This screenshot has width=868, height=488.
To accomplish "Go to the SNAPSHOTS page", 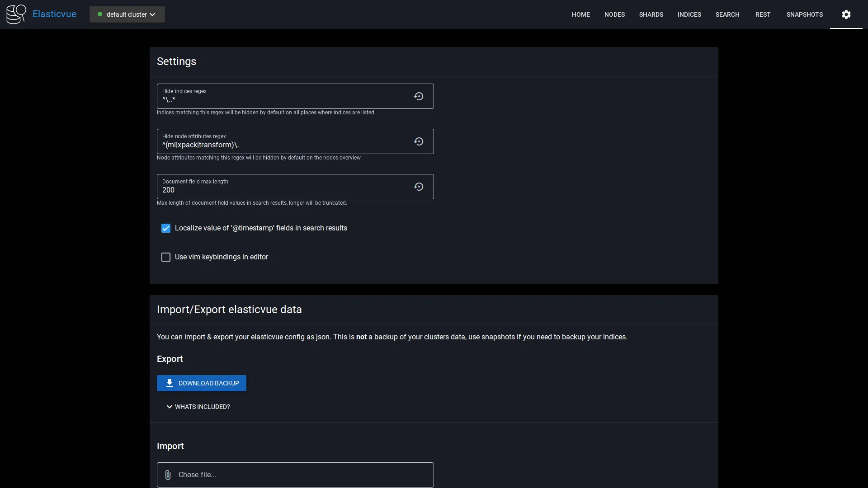I will tap(805, 14).
